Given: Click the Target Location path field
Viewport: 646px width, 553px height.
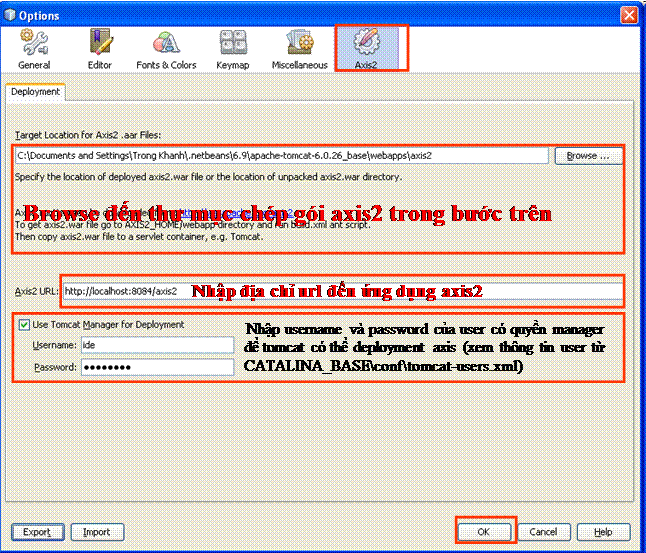Looking at the screenshot, I should tap(282, 156).
